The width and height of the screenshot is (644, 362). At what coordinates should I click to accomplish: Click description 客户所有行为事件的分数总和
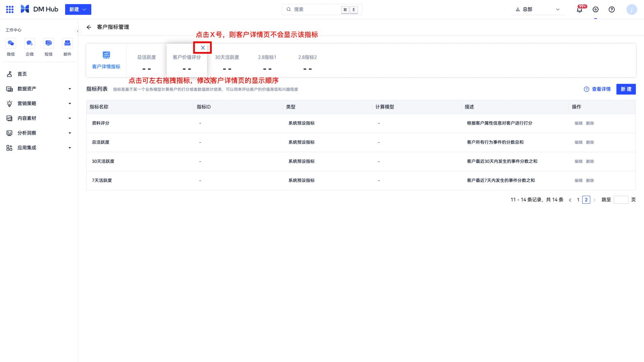495,142
